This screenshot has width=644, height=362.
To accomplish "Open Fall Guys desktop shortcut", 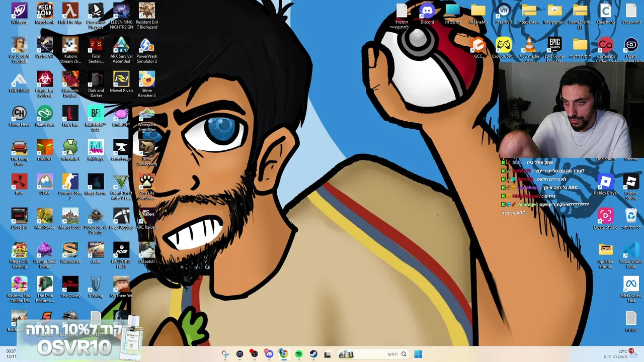I will point(96,150).
